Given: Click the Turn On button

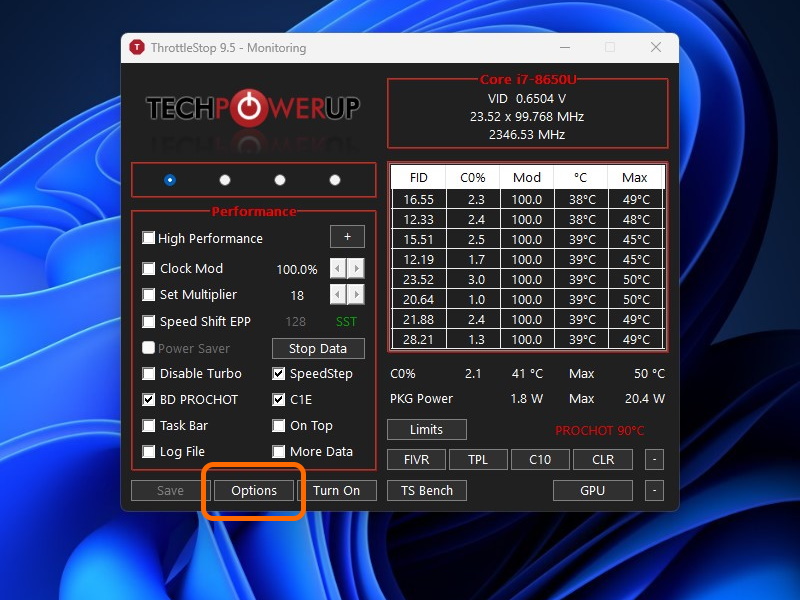Looking at the screenshot, I should pyautogui.click(x=339, y=490).
